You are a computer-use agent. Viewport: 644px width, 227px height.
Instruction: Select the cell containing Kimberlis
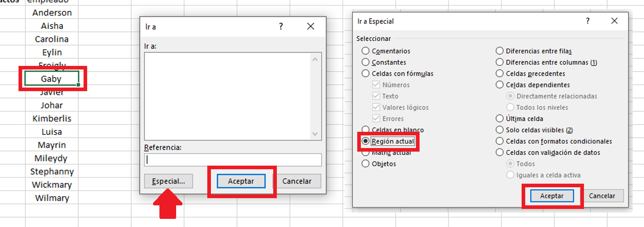coord(52,118)
